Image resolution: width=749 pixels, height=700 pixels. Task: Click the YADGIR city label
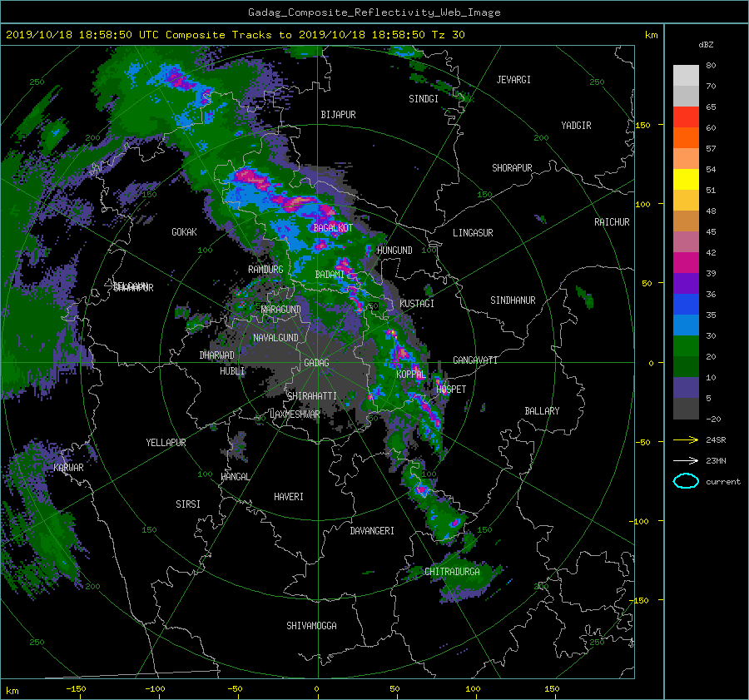click(x=576, y=126)
